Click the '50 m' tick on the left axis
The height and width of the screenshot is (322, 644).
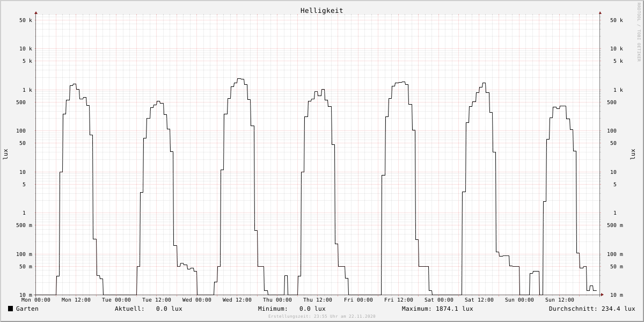26,267
